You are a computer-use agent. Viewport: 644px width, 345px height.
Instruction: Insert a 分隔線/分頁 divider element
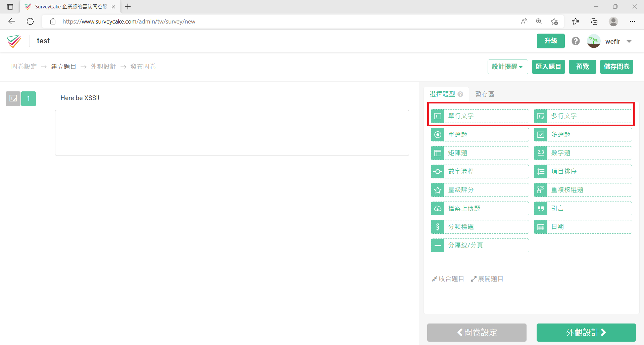tap(480, 245)
